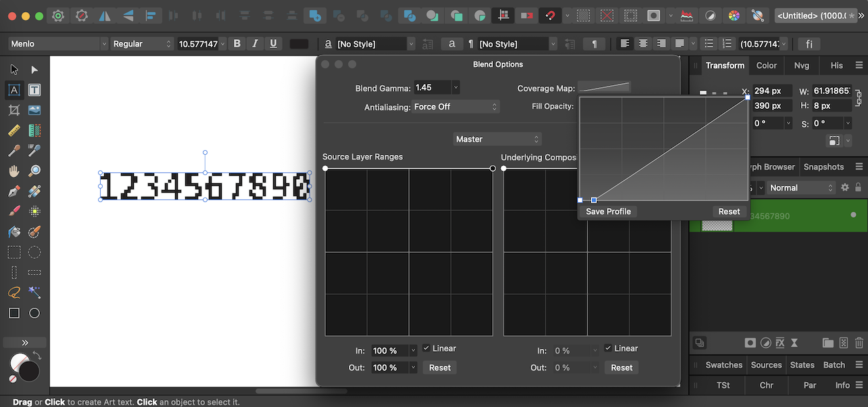The image size is (868, 407).
Task: Open the Master layer dropdown
Action: pyautogui.click(x=498, y=139)
